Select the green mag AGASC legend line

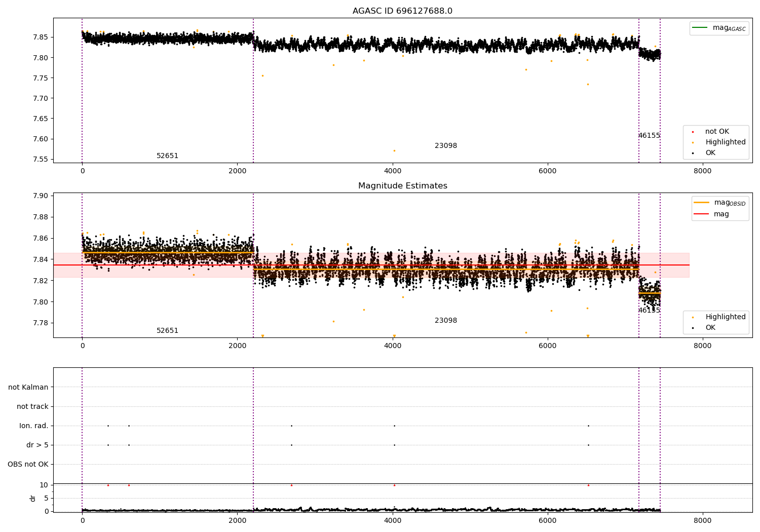701,27
